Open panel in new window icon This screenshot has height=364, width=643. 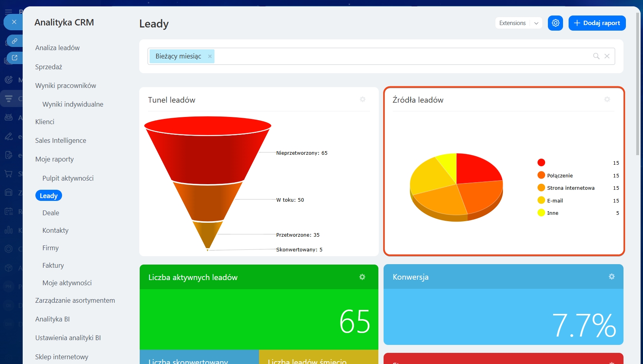pos(14,58)
